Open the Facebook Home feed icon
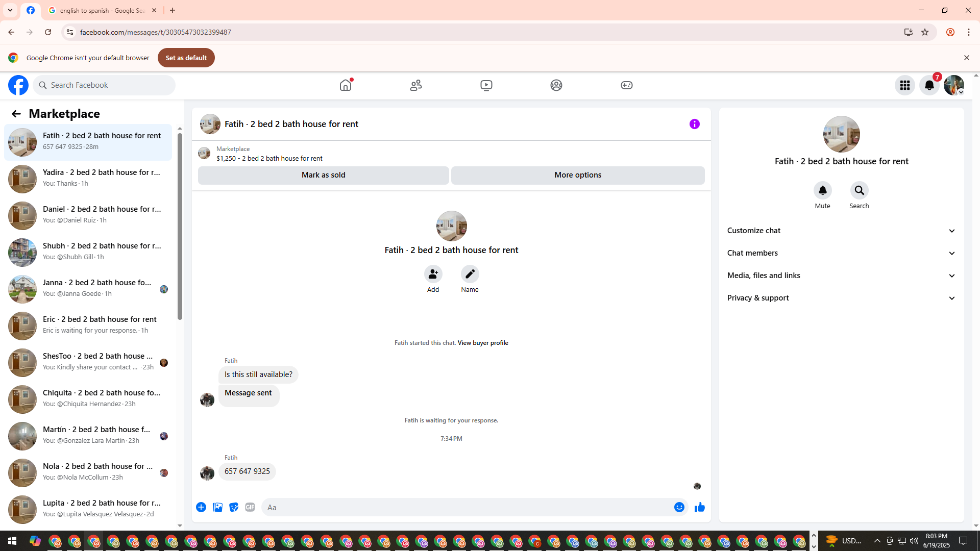This screenshot has width=980, height=551. [346, 85]
